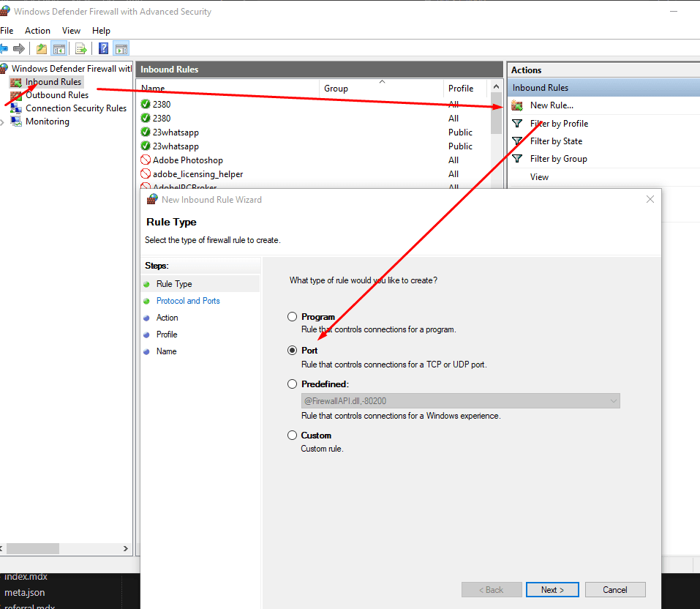Toggle Show/Hide Action Pane toolbar icon
The width and height of the screenshot is (700, 609).
click(x=121, y=49)
